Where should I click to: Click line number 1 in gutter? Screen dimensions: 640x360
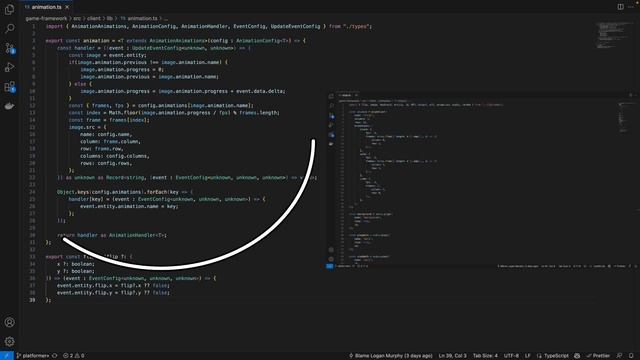pos(34,26)
